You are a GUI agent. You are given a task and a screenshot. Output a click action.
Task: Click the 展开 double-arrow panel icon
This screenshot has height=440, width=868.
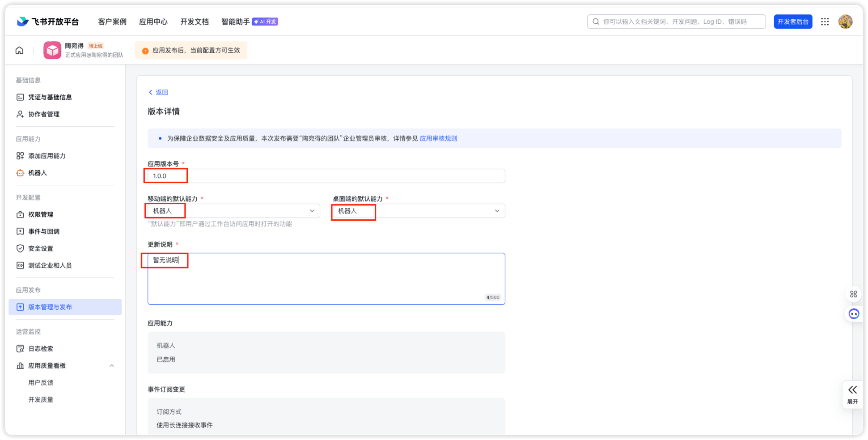pos(853,390)
